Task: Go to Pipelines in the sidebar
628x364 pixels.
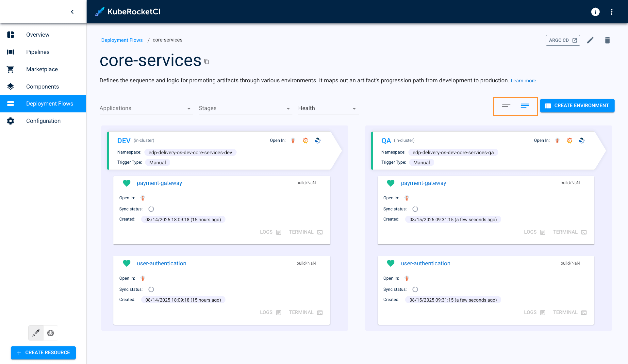Action: [x=38, y=52]
